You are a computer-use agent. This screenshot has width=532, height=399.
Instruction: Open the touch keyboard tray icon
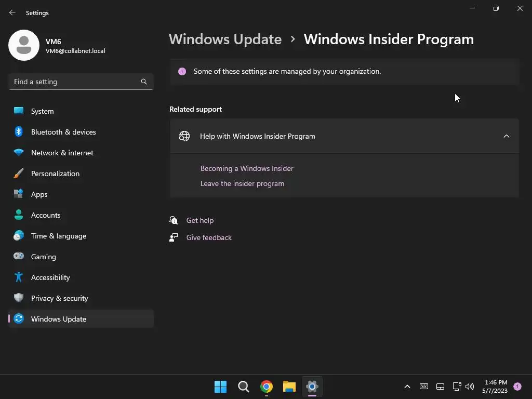(x=424, y=387)
